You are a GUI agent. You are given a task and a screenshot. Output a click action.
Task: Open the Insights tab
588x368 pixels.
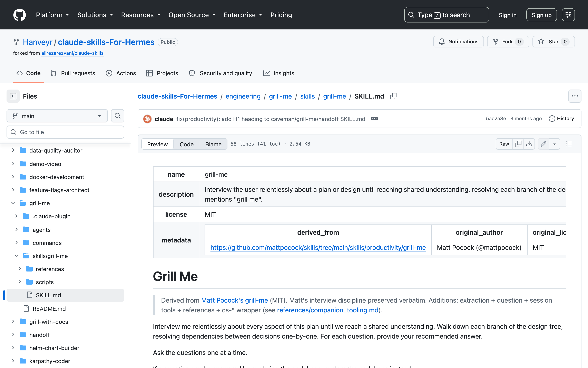(x=279, y=73)
